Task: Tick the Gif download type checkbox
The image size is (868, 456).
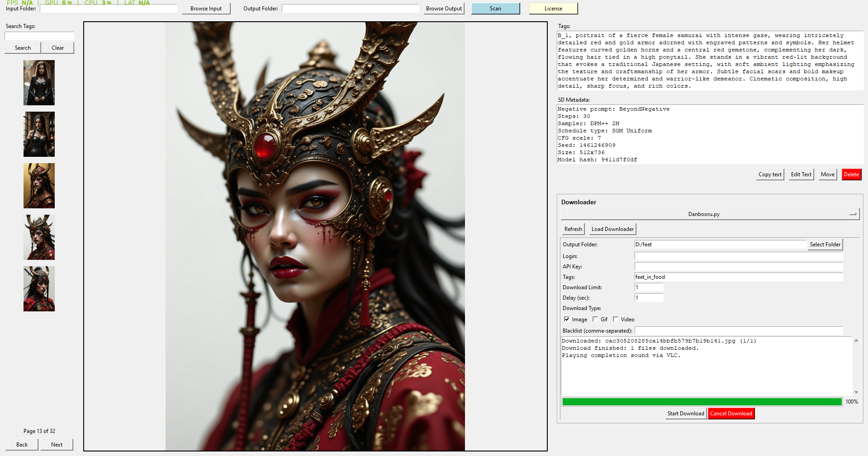Action: click(x=595, y=320)
